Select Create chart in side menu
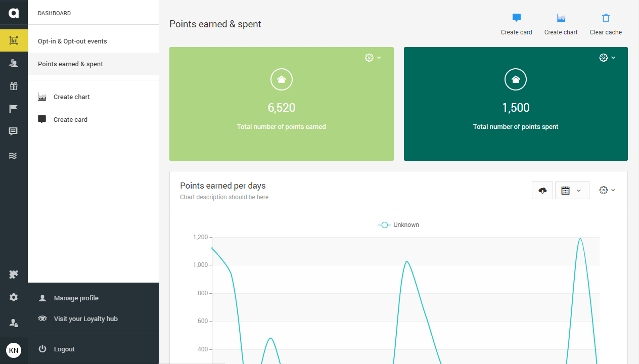 (x=72, y=97)
